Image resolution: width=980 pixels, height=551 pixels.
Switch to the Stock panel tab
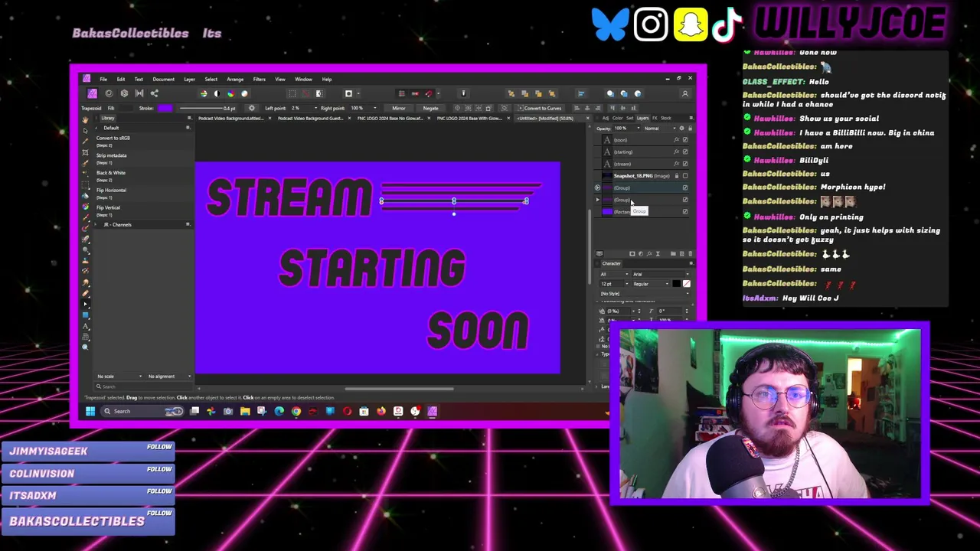(x=666, y=118)
